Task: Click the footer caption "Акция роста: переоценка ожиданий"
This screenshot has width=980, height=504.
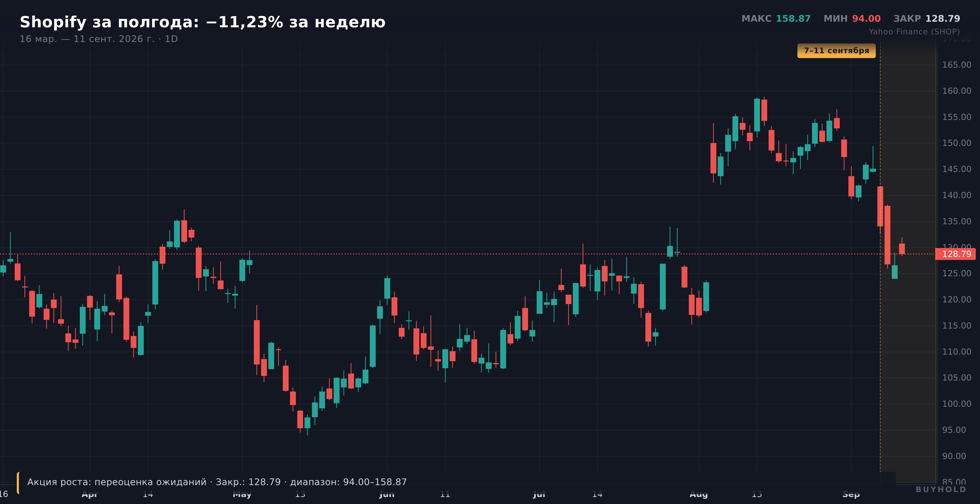Action: [x=117, y=482]
